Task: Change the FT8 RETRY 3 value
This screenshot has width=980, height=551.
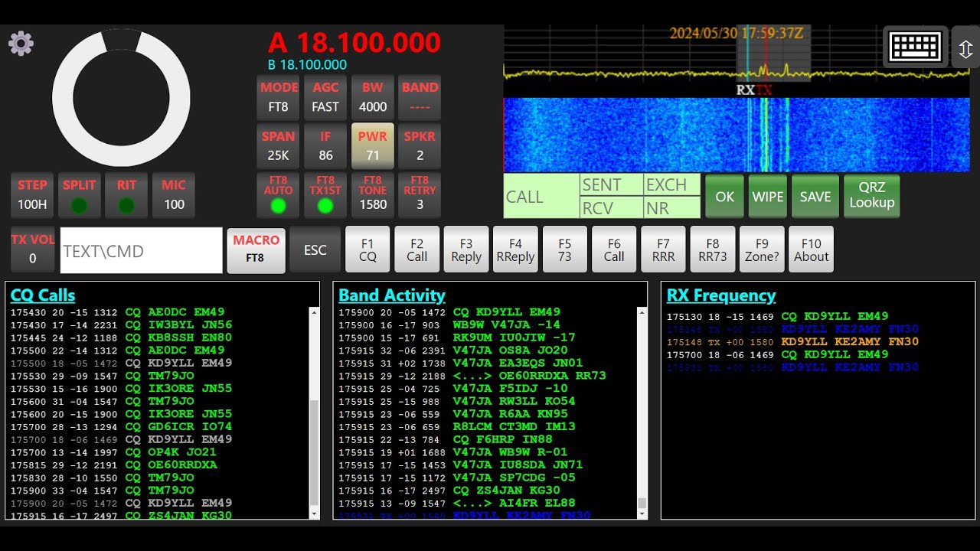Action: point(420,196)
